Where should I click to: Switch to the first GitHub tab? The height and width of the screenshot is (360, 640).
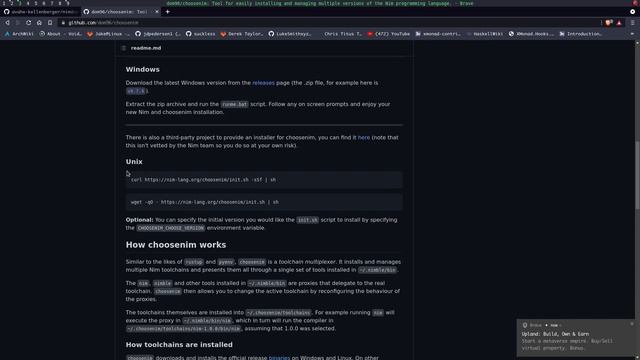pos(40,12)
